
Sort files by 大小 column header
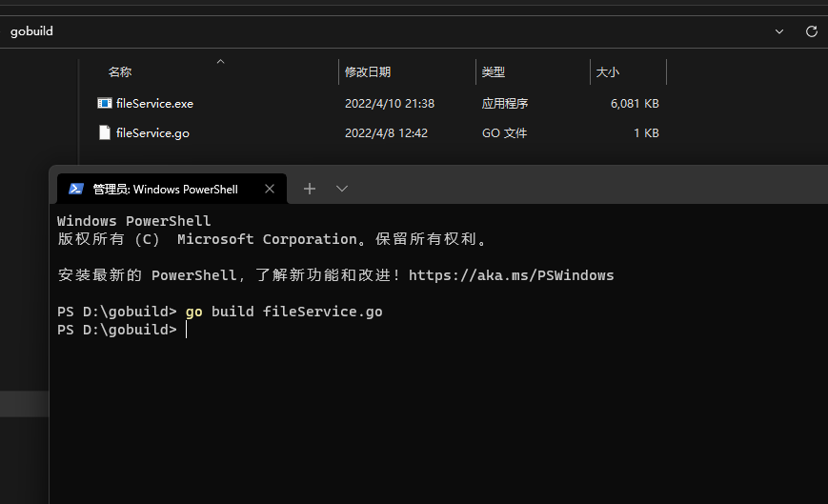pyautogui.click(x=607, y=72)
